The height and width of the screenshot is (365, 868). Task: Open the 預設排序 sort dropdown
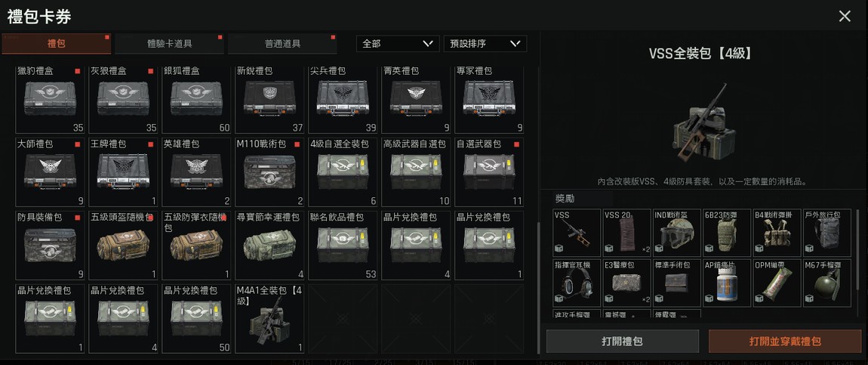click(x=485, y=44)
